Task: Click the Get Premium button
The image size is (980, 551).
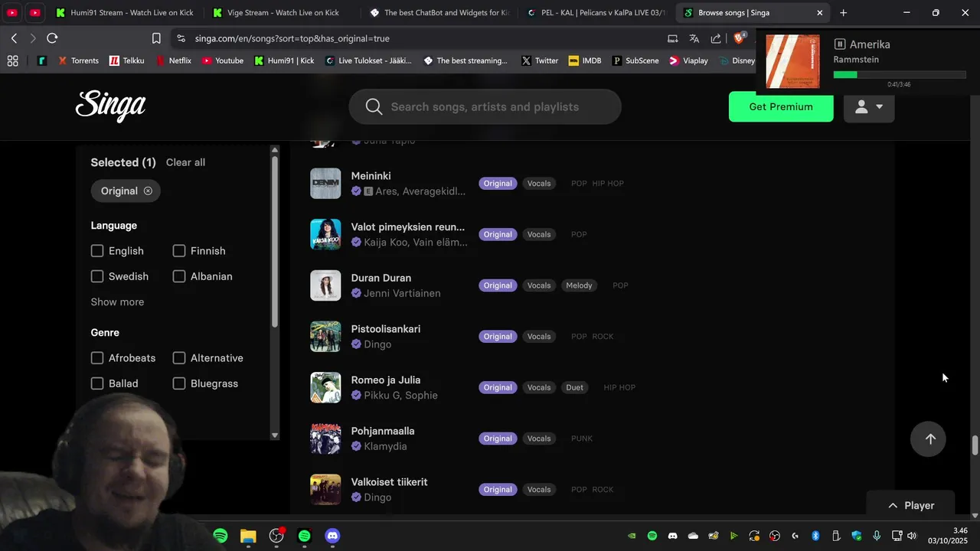Action: (x=781, y=106)
